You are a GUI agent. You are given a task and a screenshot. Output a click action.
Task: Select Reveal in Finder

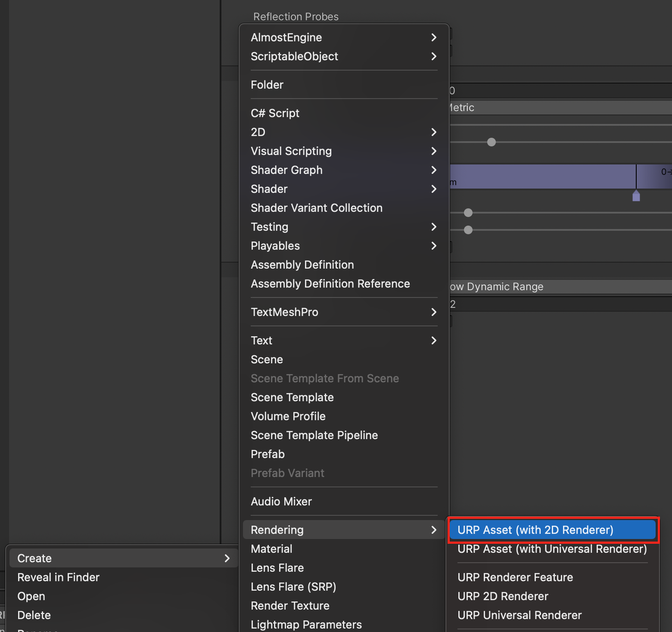[124, 577]
